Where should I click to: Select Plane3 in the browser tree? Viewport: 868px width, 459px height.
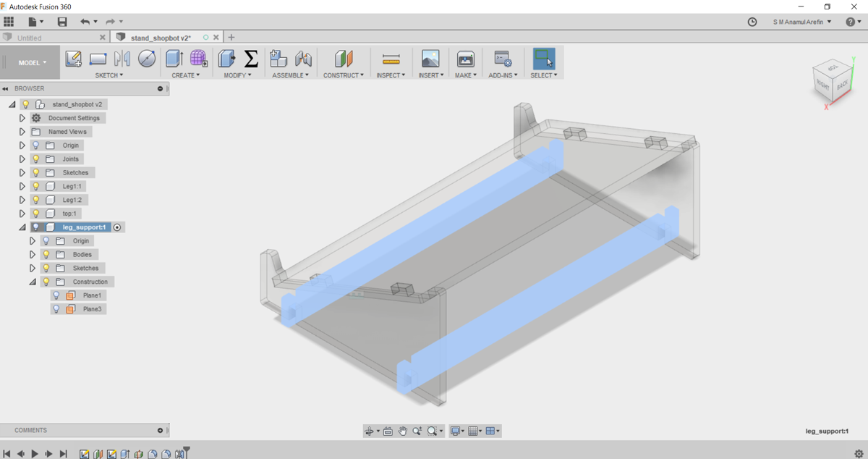[x=92, y=309]
